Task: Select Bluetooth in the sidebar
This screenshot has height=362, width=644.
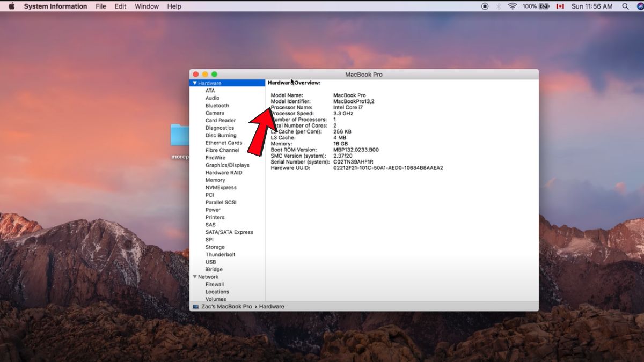Action: point(217,106)
